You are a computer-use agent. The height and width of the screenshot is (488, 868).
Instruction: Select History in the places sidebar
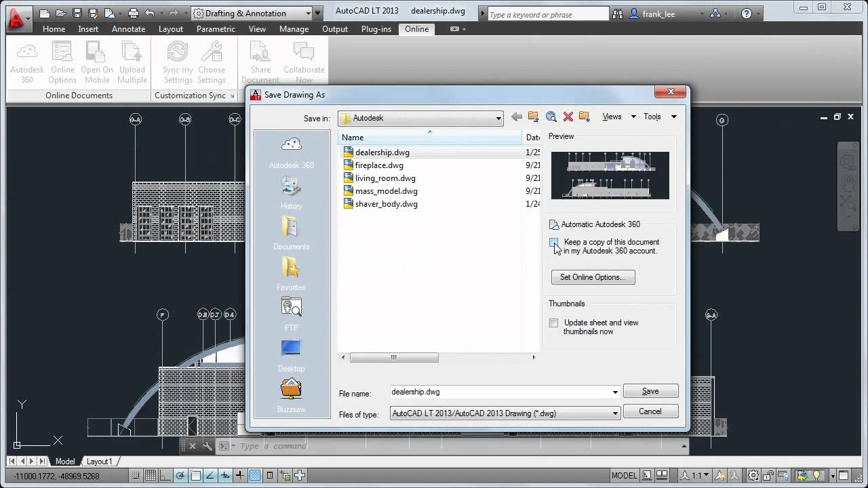click(291, 193)
